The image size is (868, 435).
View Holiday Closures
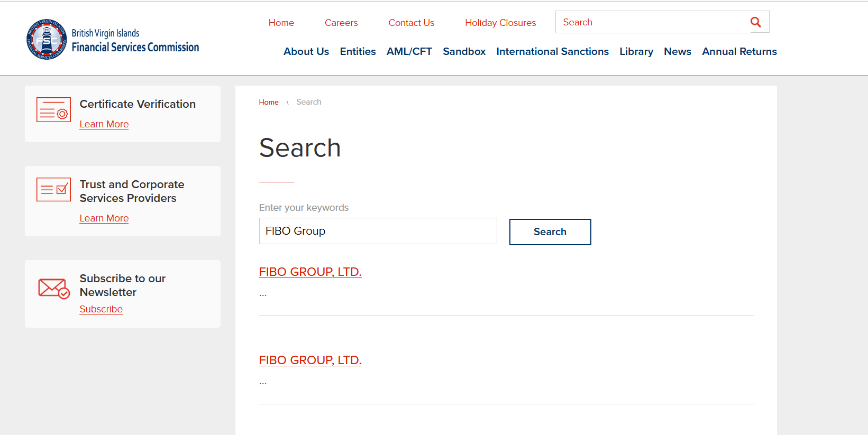click(500, 23)
